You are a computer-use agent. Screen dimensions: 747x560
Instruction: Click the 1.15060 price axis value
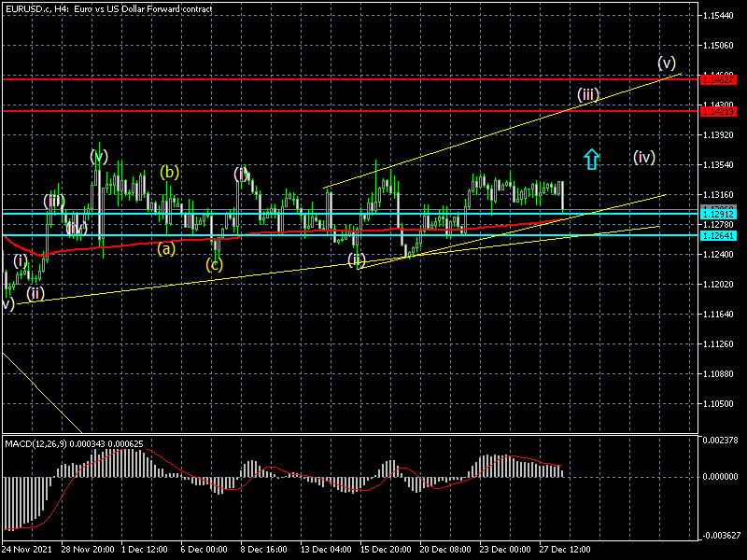click(x=718, y=45)
